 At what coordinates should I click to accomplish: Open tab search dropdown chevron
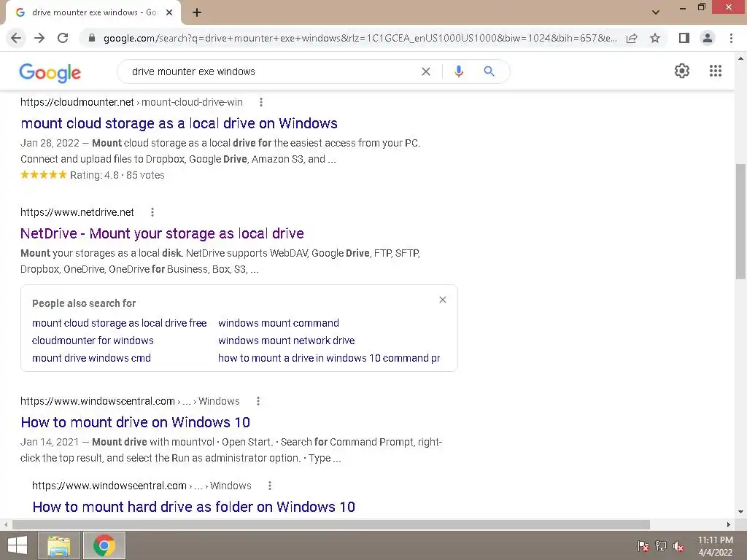pyautogui.click(x=656, y=12)
